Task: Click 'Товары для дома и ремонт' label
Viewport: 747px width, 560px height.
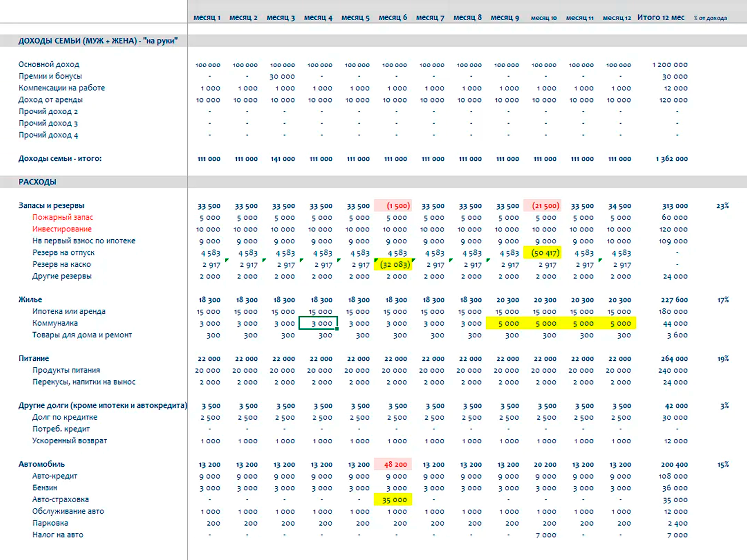Action: coord(82,335)
